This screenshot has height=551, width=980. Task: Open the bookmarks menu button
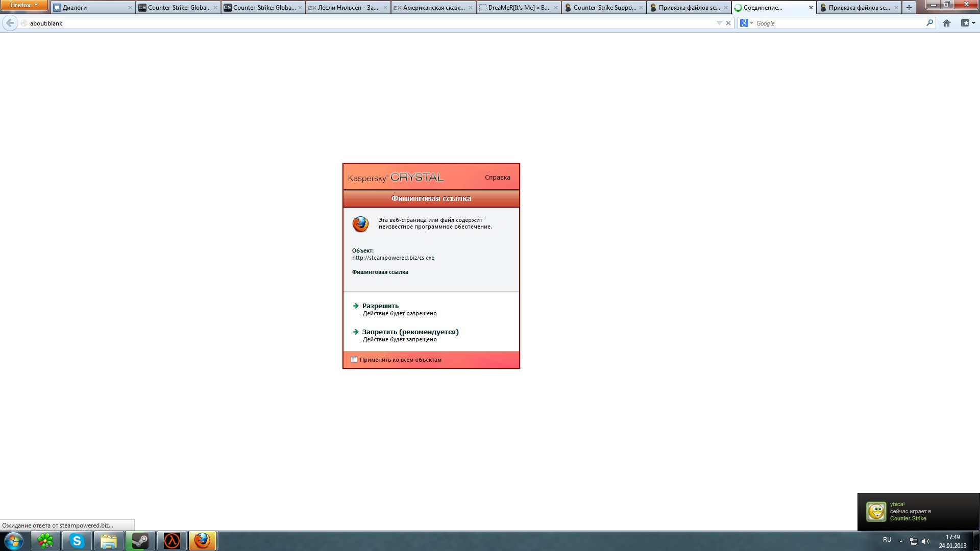(x=967, y=23)
